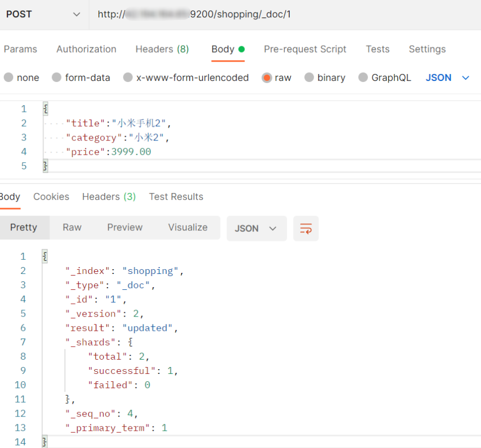Choose GraphQL body type
Image resolution: width=481 pixels, height=448 pixels.
(363, 78)
